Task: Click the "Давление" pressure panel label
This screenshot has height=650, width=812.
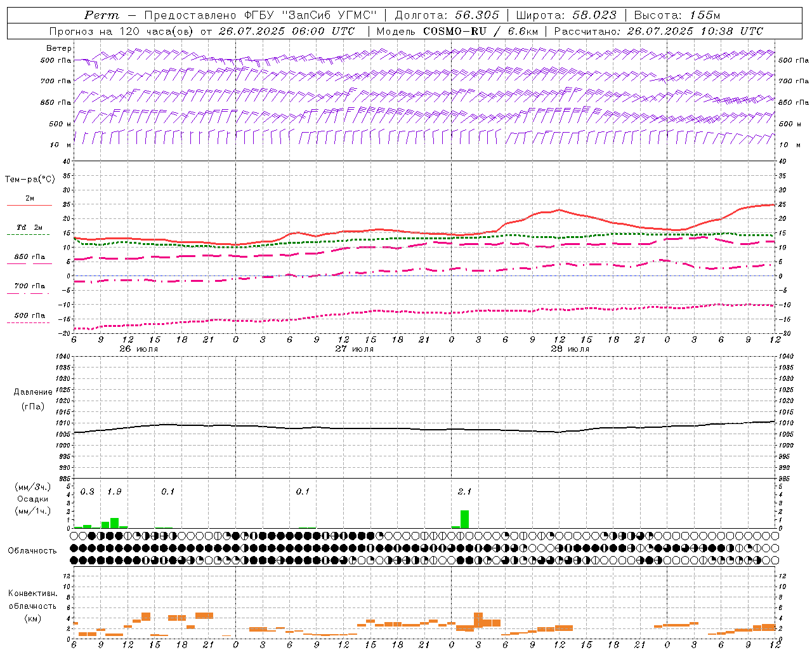Action: (x=33, y=392)
